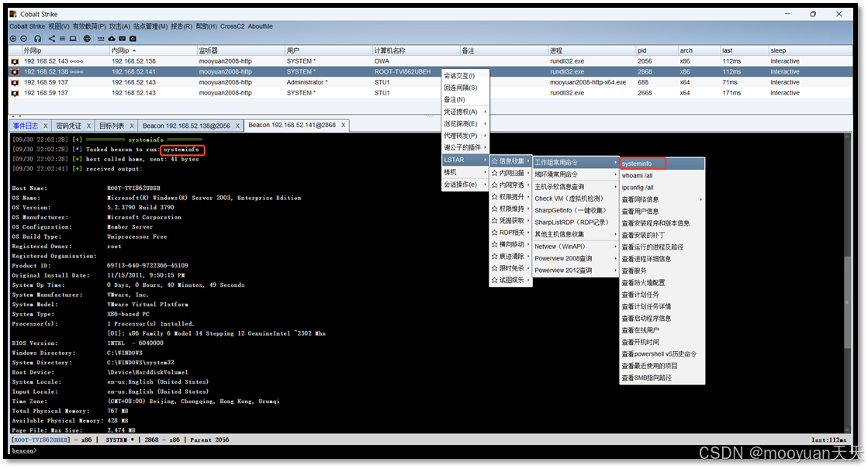Choose Check VM（虚拟机检测）entry
Screen dimensions: 868x469
576,198
